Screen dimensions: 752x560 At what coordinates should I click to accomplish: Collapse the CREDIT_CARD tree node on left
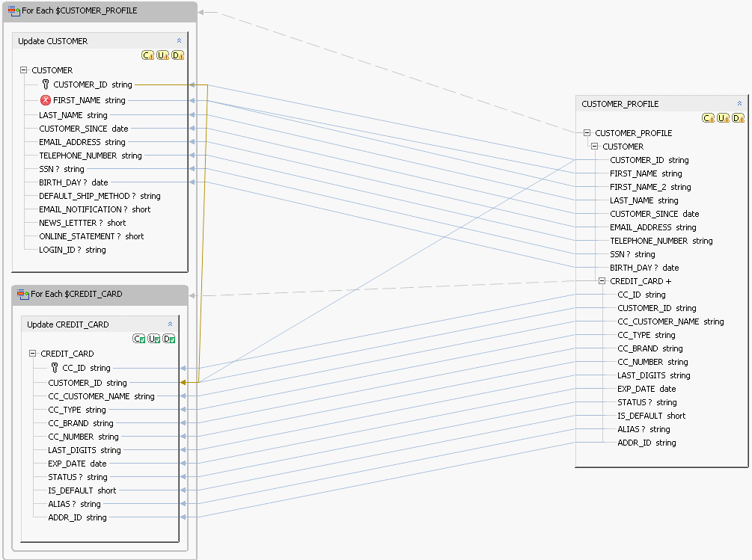click(32, 354)
